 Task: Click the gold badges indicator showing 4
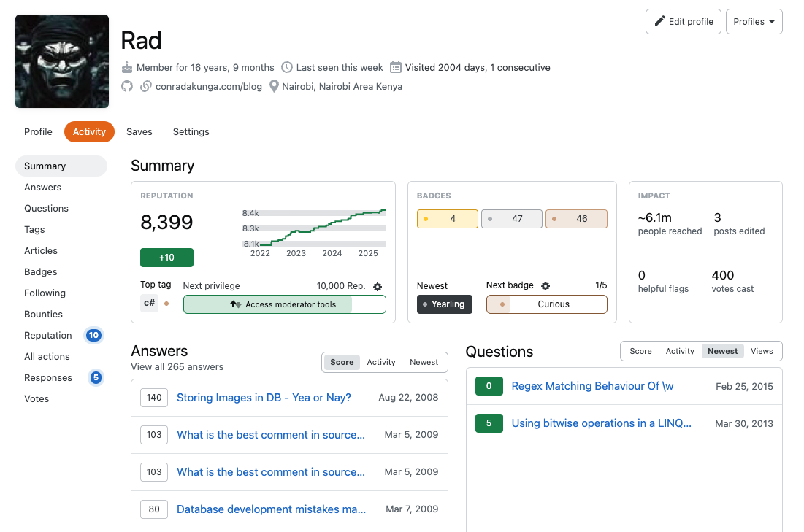pyautogui.click(x=447, y=218)
